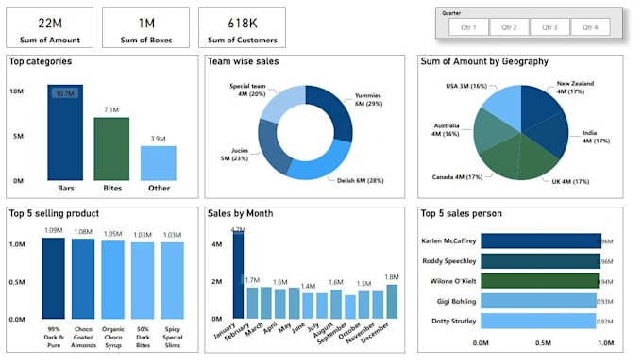This screenshot has width=642, height=364.
Task: Click the 'UK 4M (17%)' label
Action: click(x=570, y=181)
